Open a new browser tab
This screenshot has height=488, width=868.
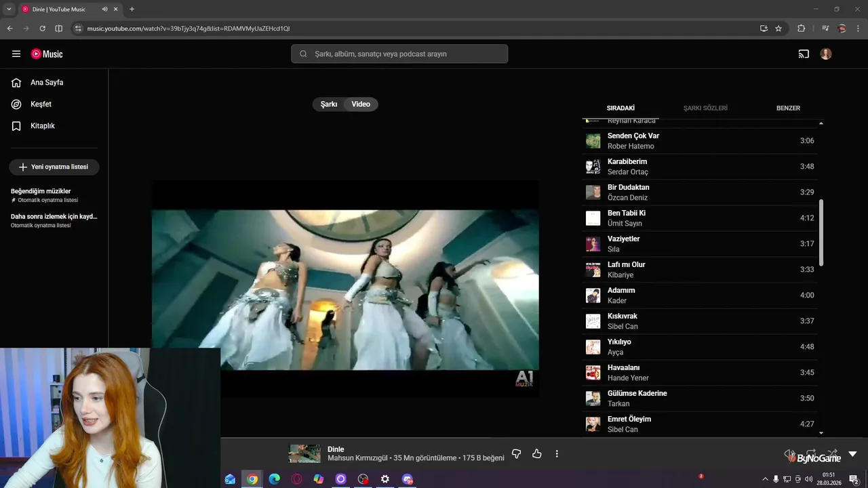pyautogui.click(x=132, y=9)
